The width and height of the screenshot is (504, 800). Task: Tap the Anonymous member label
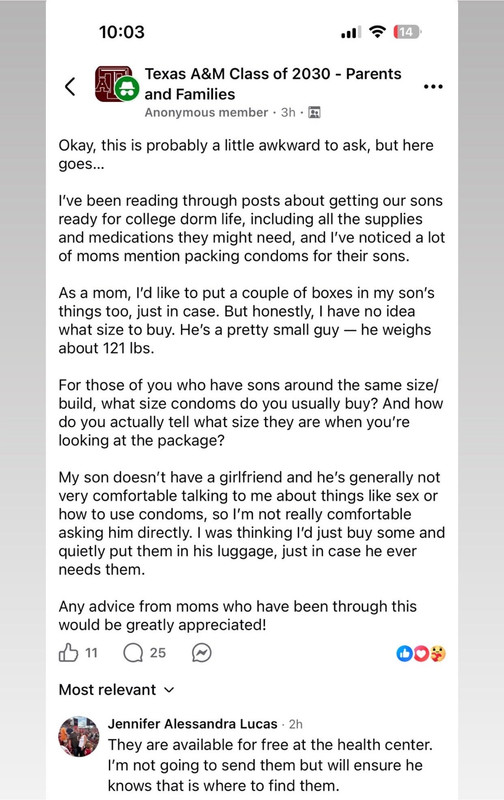coord(206,112)
